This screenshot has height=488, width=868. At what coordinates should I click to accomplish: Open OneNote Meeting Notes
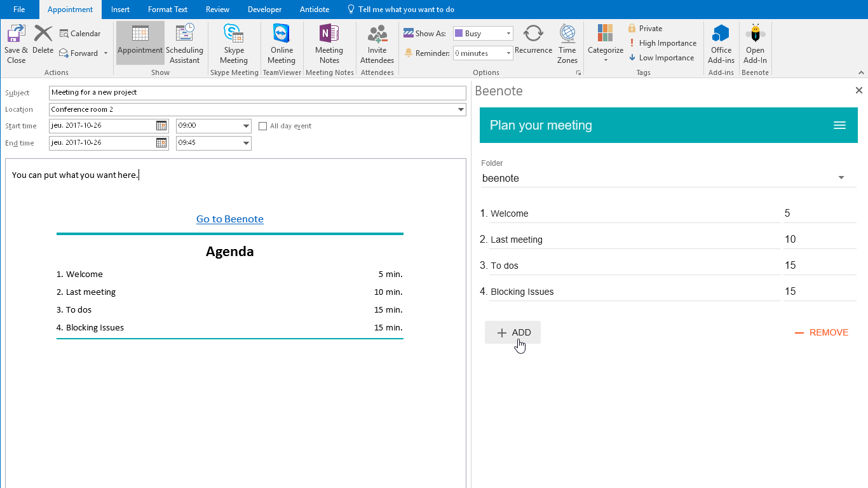click(329, 44)
